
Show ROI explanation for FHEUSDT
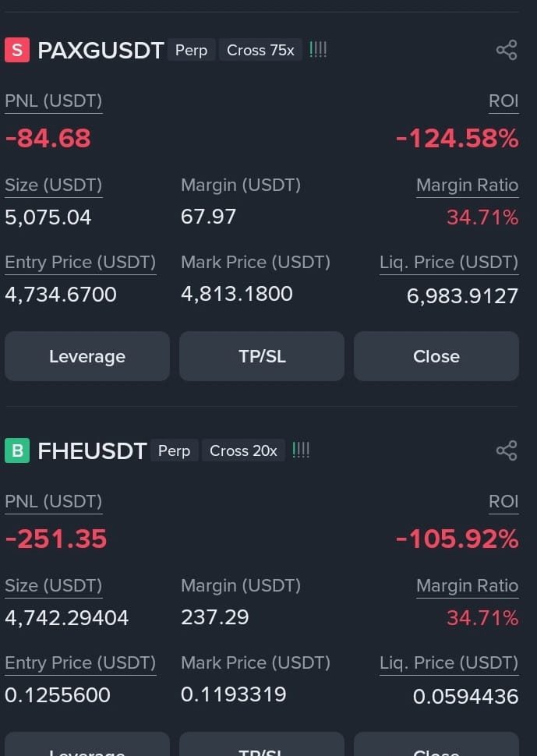[x=503, y=501]
